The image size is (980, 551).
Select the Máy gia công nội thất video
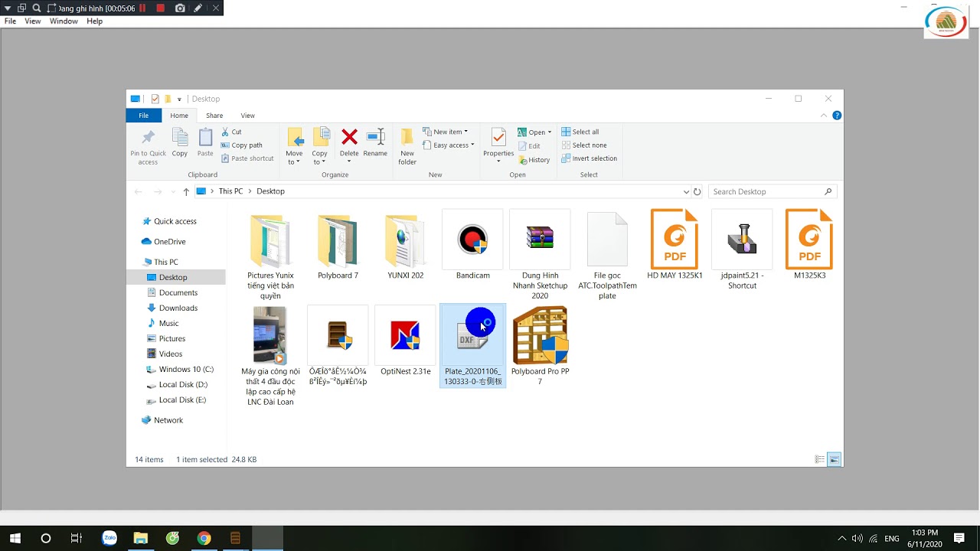point(270,356)
